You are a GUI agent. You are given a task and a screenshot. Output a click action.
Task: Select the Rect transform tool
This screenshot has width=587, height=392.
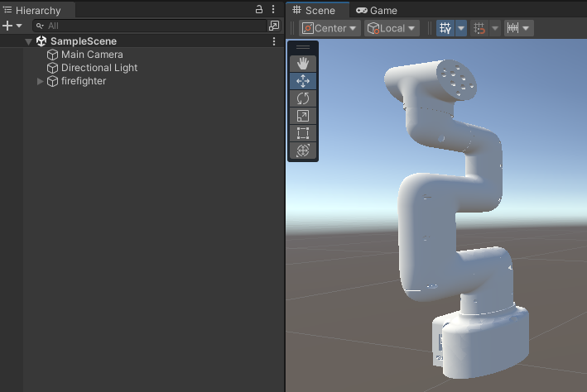coord(303,133)
